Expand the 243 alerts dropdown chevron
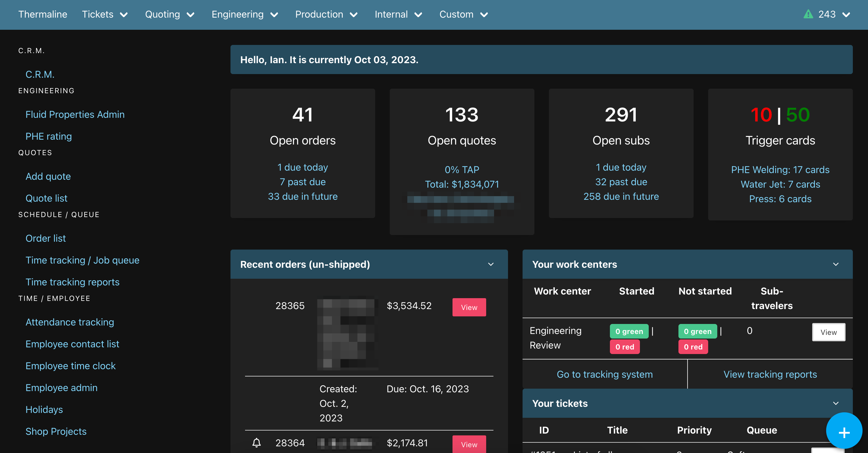 846,15
